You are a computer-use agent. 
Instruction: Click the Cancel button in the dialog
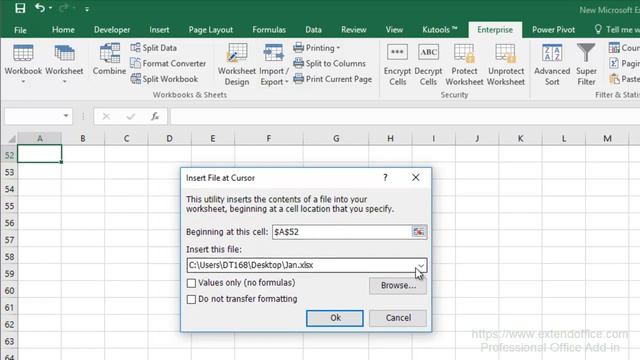[x=398, y=318]
